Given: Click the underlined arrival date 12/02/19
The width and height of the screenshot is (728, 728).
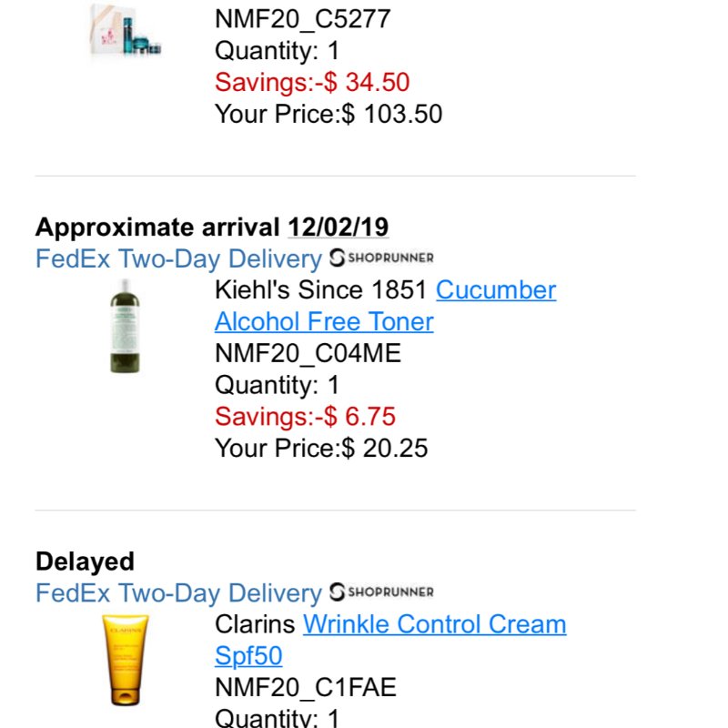Looking at the screenshot, I should (x=338, y=227).
